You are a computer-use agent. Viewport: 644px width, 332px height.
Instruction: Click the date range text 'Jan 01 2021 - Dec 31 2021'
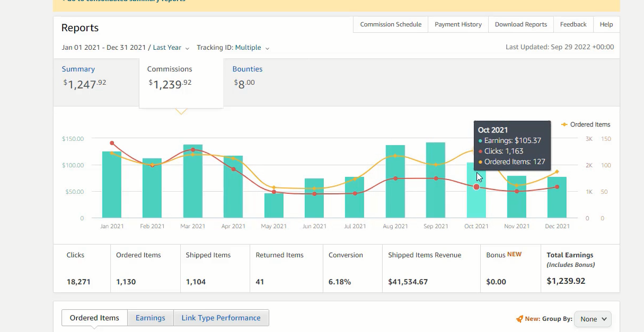(x=103, y=48)
